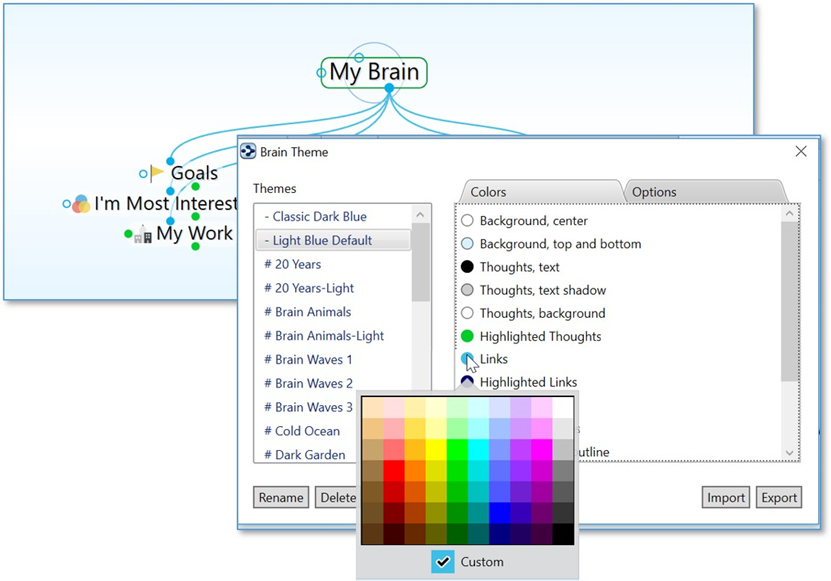Click the My Work building icon
This screenshot has width=831, height=581.
(144, 235)
